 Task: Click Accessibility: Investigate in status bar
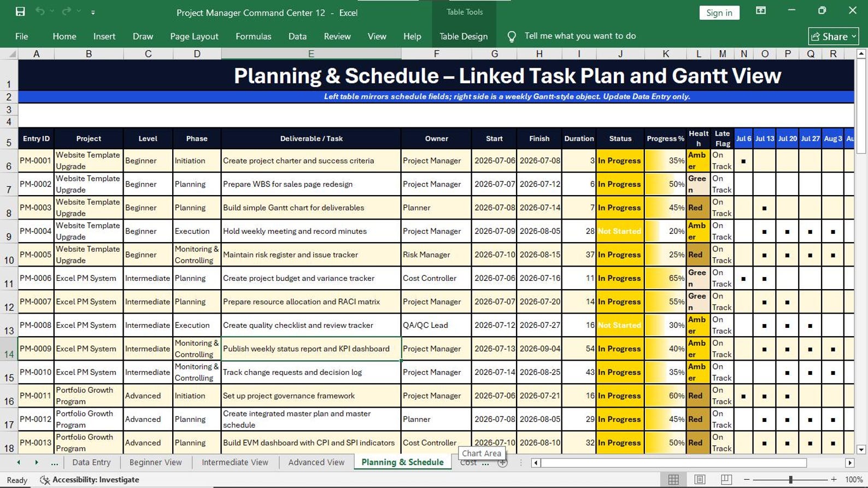90,480
